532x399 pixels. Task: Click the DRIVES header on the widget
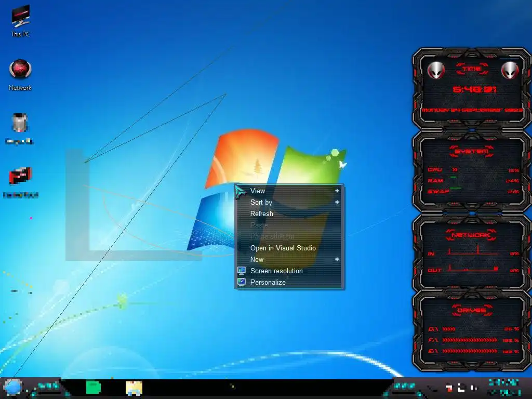pos(471,311)
